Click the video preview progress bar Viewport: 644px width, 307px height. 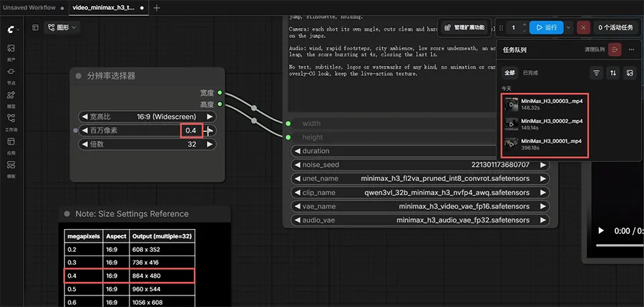tap(620, 245)
